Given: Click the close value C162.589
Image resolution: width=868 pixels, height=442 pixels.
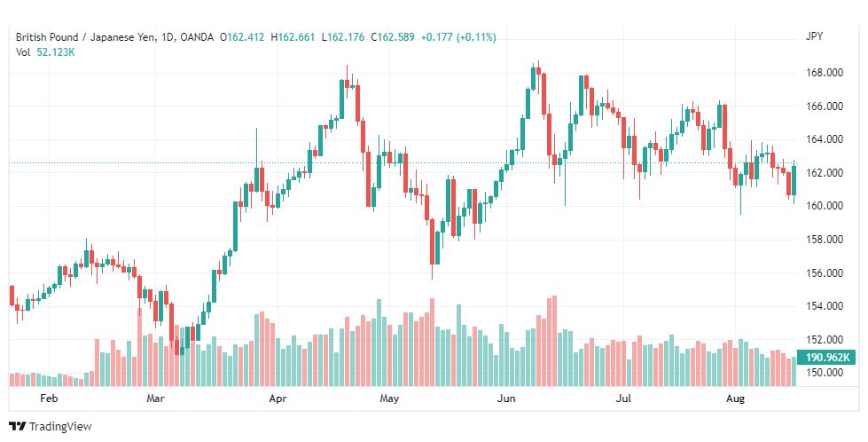Looking at the screenshot, I should pos(393,37).
